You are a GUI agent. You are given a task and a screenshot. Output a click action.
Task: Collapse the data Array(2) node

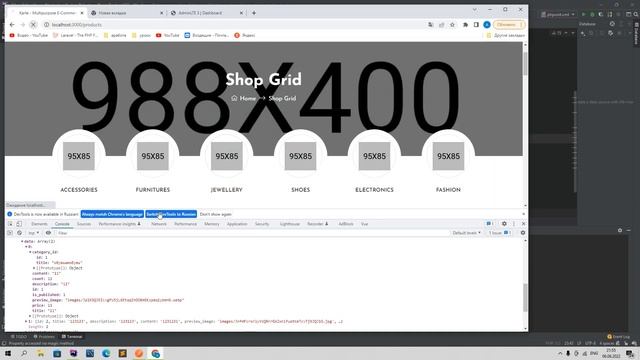(22, 242)
